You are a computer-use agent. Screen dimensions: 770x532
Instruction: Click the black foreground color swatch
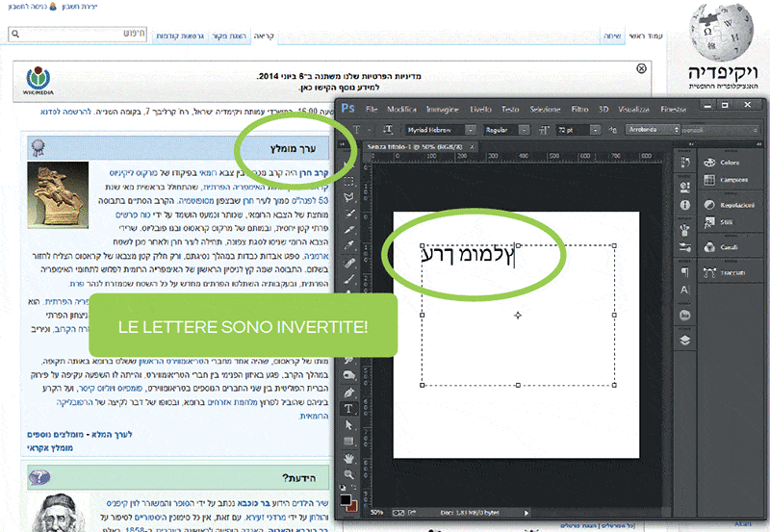346,500
